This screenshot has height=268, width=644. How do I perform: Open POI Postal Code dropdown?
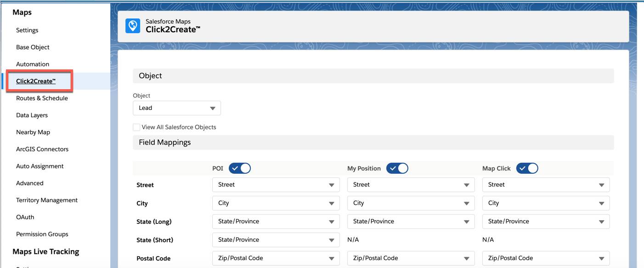coord(276,258)
